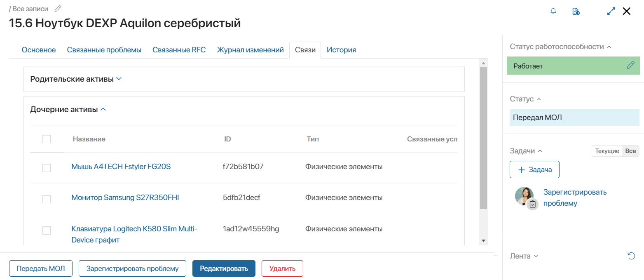Screen dimensions: 644x280
Task: Show Все tasks in Задачи toggle
Action: 630,151
